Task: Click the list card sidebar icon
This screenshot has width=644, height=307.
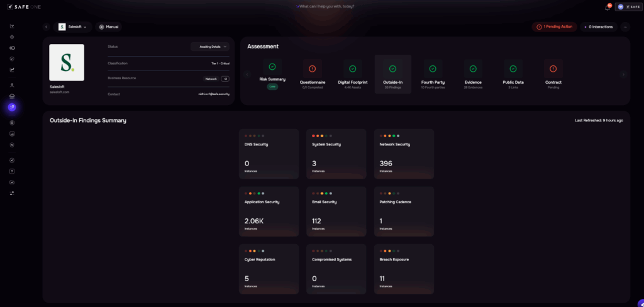Action: (x=12, y=133)
